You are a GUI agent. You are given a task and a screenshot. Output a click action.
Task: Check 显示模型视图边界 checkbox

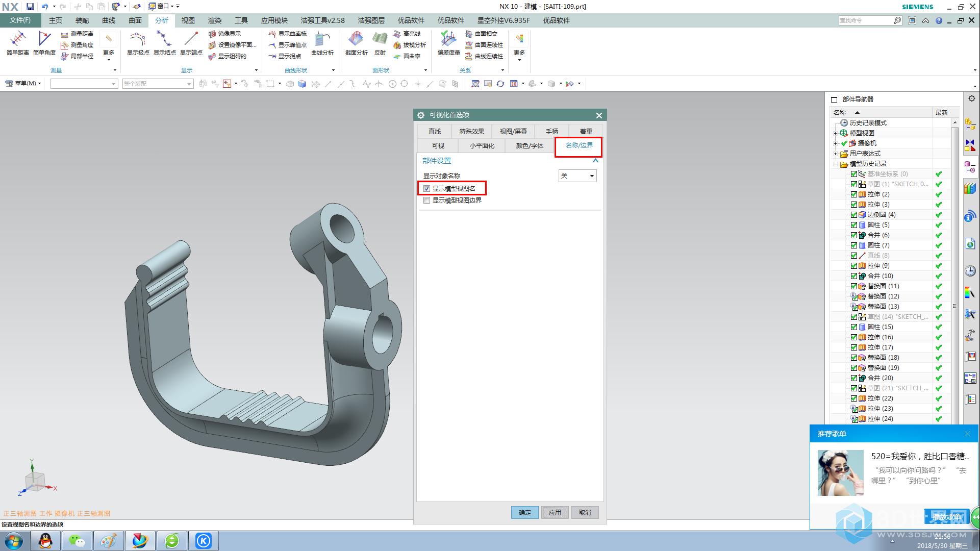427,201
